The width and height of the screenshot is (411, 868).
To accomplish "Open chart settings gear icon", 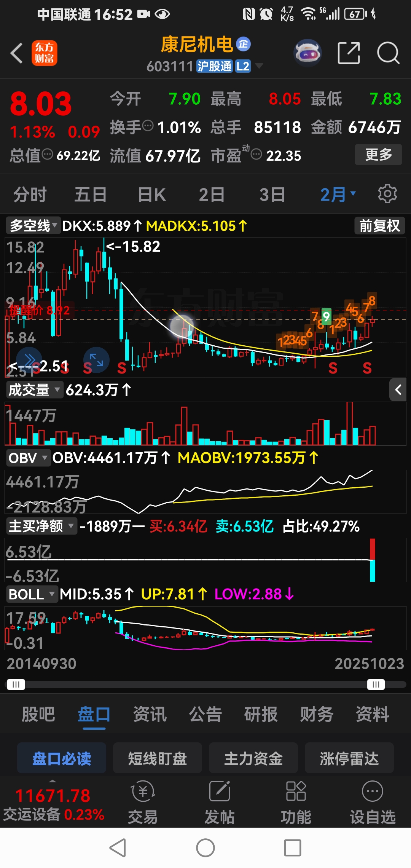I will (x=387, y=194).
